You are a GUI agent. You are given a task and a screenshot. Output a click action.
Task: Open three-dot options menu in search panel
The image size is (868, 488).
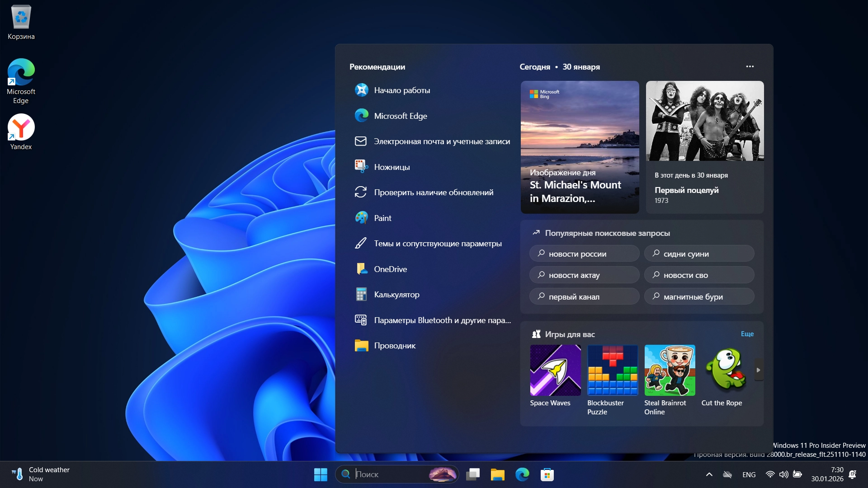coord(750,66)
